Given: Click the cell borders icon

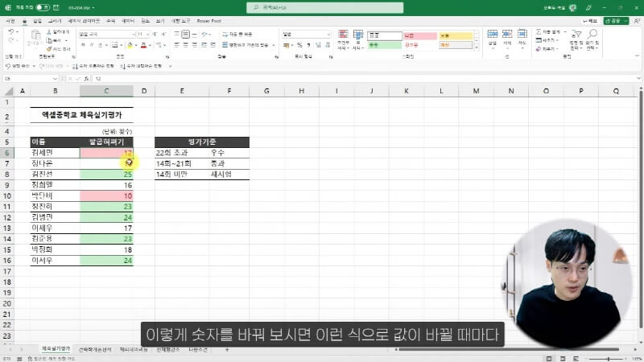Looking at the screenshot, I should (114, 45).
